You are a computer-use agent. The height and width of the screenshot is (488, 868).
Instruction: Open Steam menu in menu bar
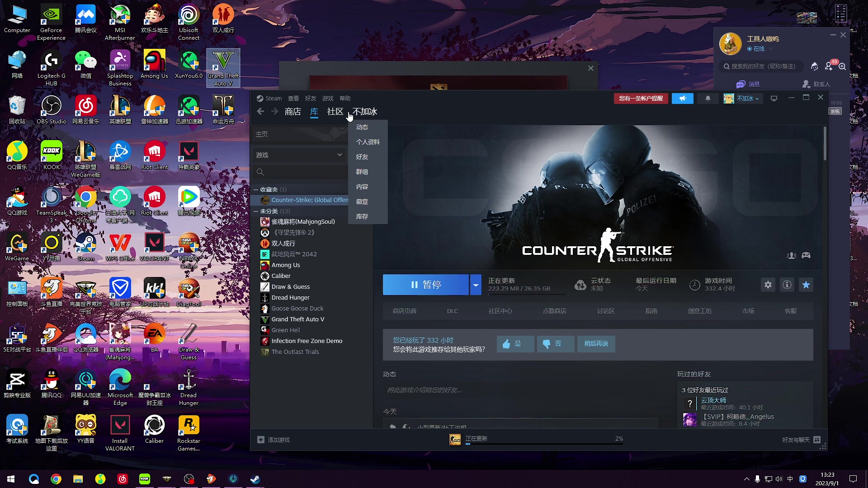(x=274, y=98)
